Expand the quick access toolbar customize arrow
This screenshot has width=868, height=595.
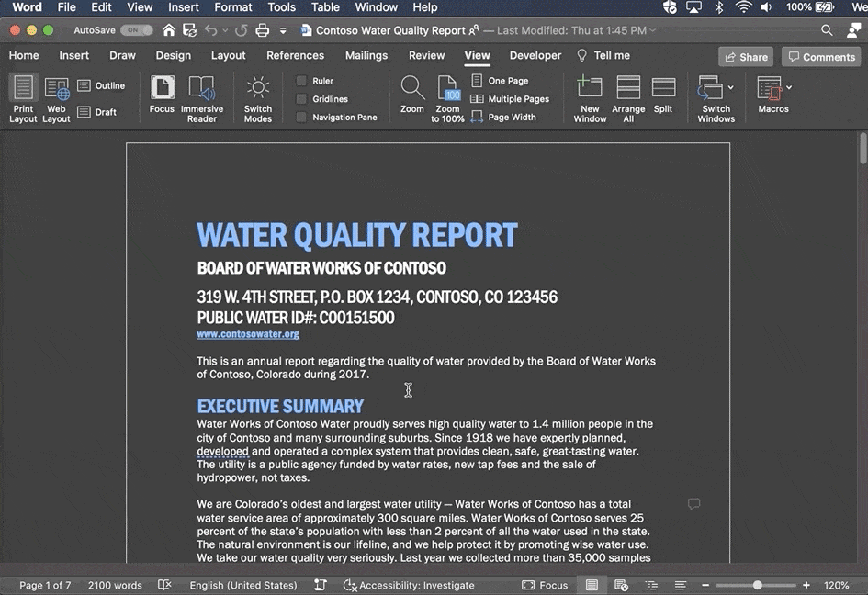(x=283, y=31)
